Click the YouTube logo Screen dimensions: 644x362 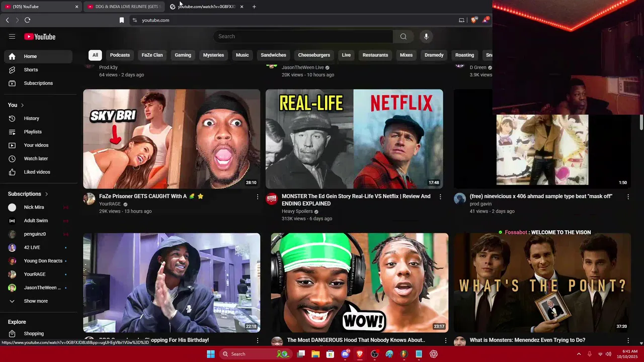(40, 37)
